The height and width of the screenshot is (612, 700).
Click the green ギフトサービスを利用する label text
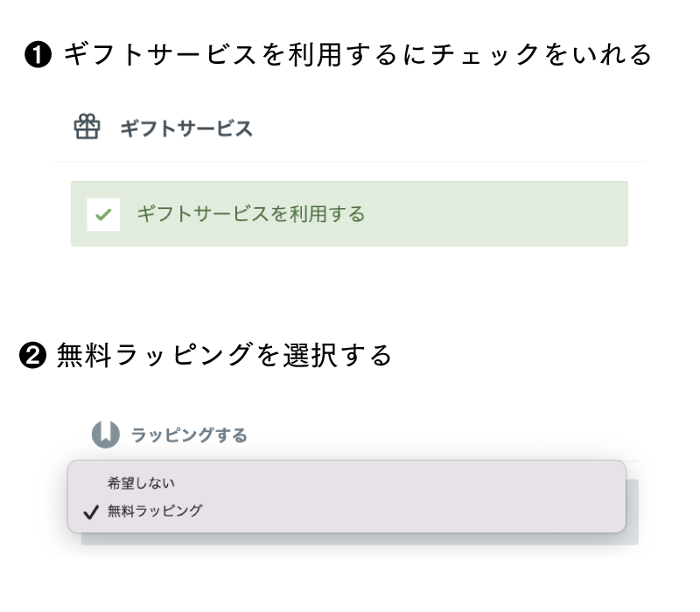point(251,213)
